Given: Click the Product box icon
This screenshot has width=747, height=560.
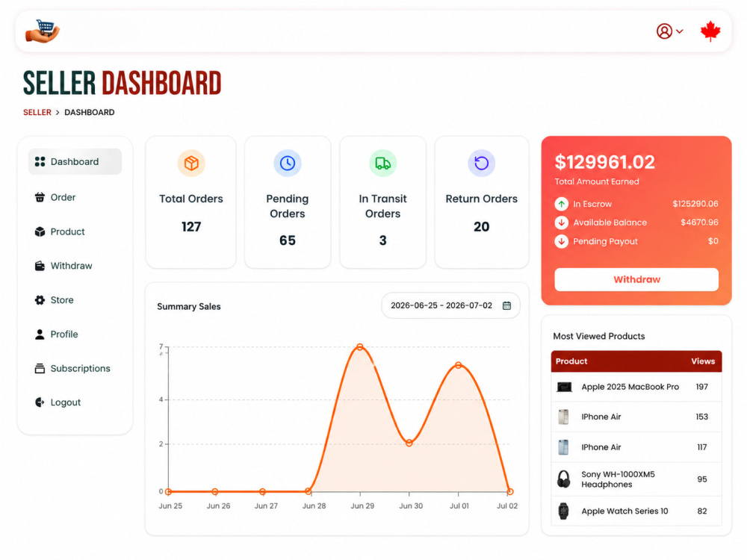Looking at the screenshot, I should pos(40,231).
